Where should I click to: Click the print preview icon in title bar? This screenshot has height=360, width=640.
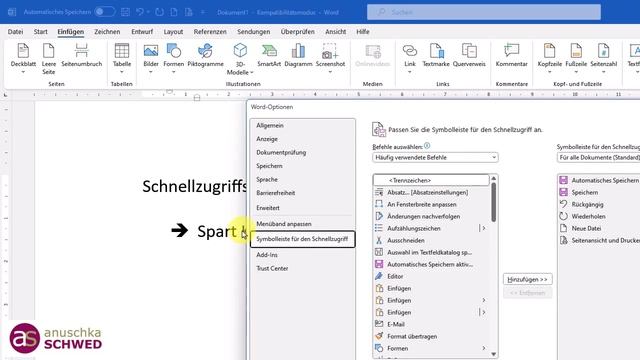(189, 12)
